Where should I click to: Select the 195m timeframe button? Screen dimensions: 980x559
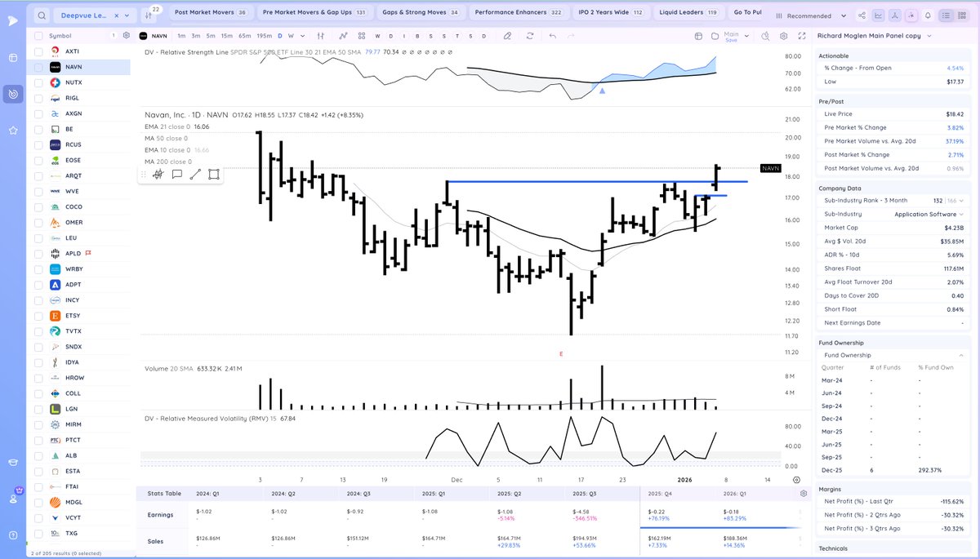265,36
